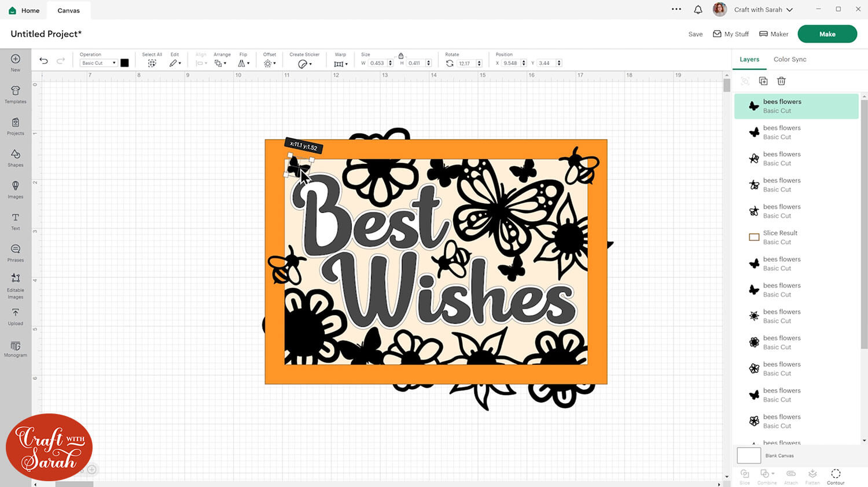Click the canvas horizontal scrollbar
868x487 pixels.
click(74, 484)
